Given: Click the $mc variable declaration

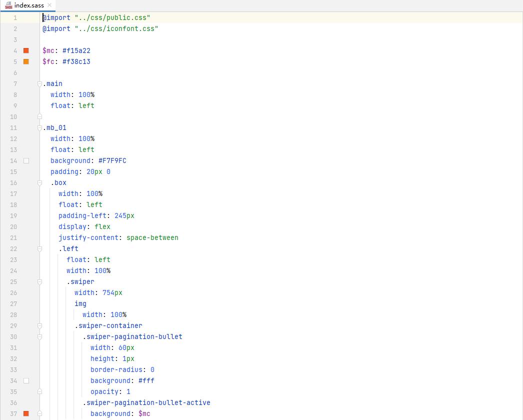Looking at the screenshot, I should click(48, 50).
